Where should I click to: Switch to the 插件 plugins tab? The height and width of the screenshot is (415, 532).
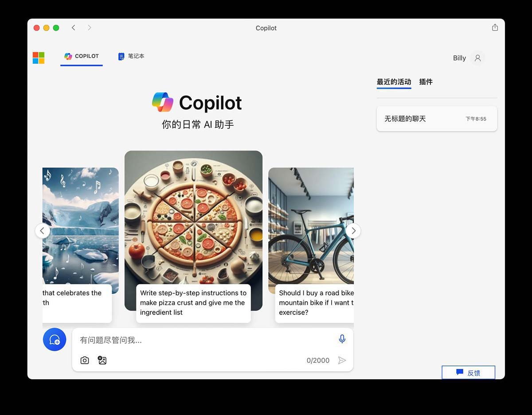coord(426,82)
